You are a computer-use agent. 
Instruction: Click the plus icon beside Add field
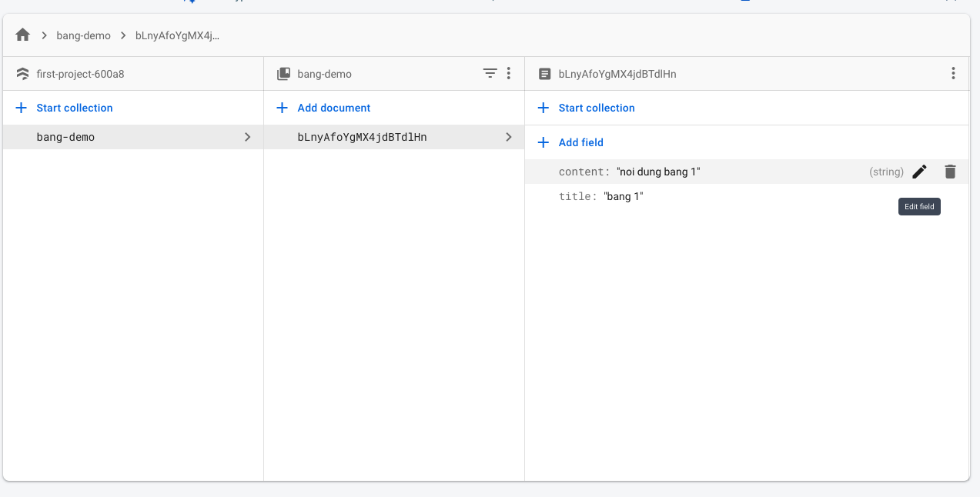click(544, 142)
